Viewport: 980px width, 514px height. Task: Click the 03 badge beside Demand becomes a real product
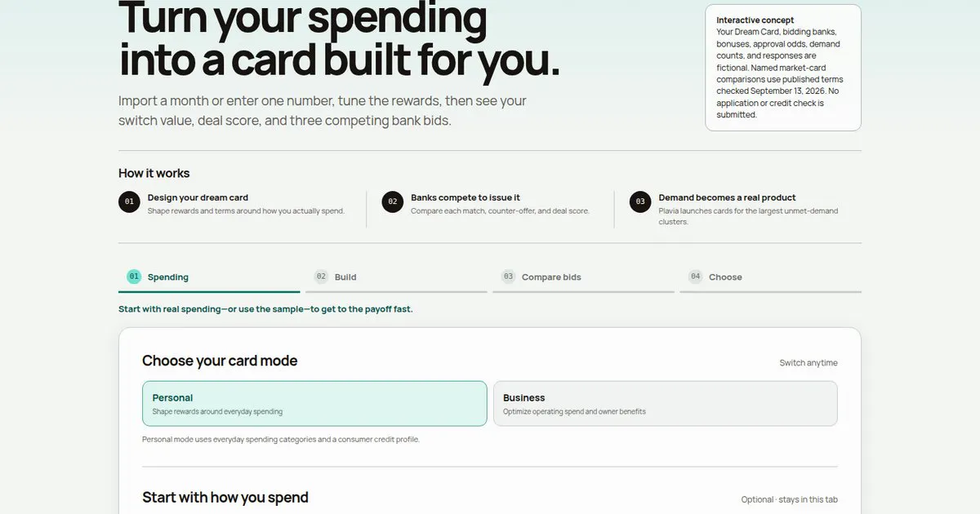click(x=640, y=202)
